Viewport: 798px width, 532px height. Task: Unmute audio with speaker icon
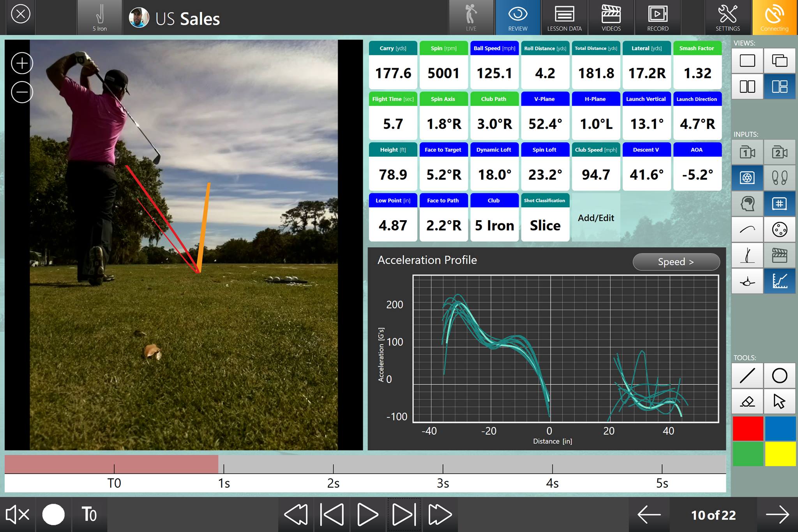[x=17, y=514]
